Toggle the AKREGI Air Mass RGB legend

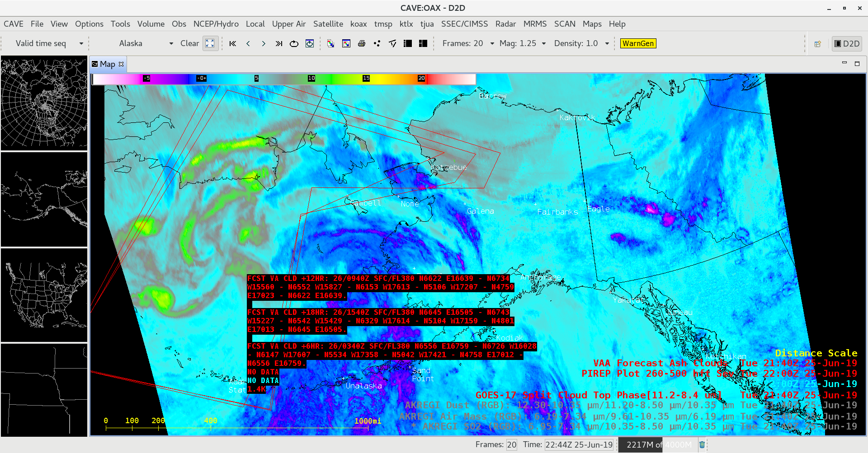click(628, 416)
